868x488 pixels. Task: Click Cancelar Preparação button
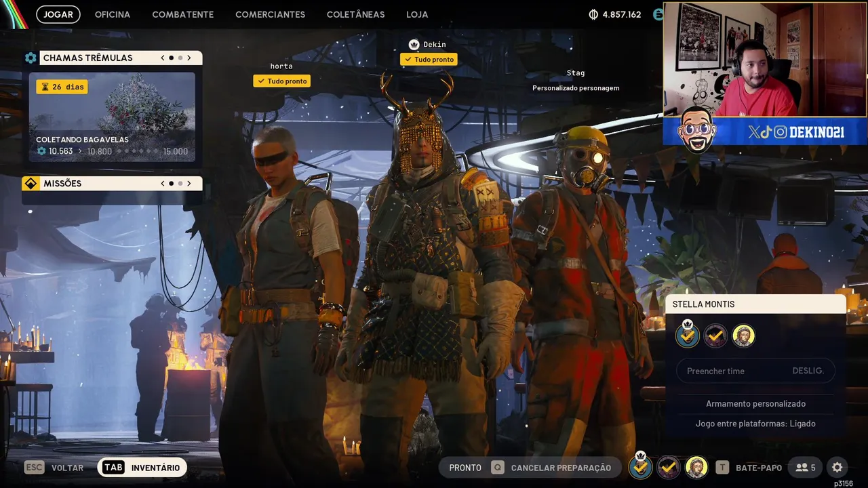coord(553,468)
